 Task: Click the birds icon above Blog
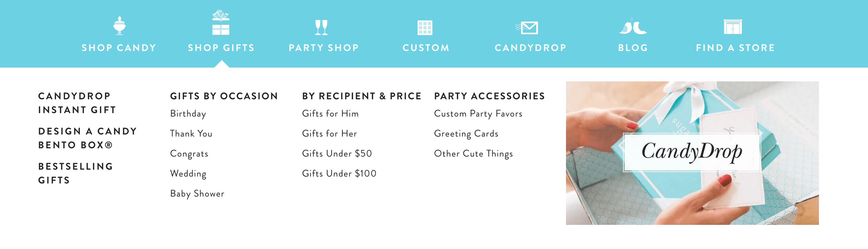(633, 27)
